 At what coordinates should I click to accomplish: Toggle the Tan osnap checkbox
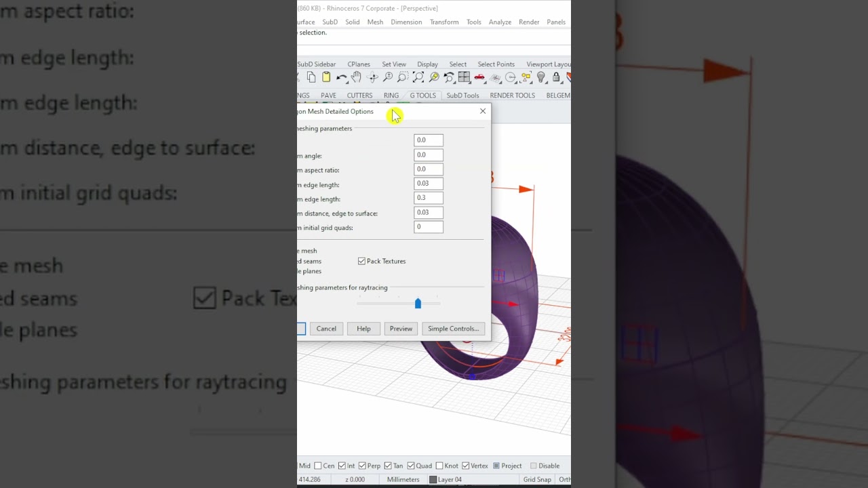pyautogui.click(x=388, y=466)
